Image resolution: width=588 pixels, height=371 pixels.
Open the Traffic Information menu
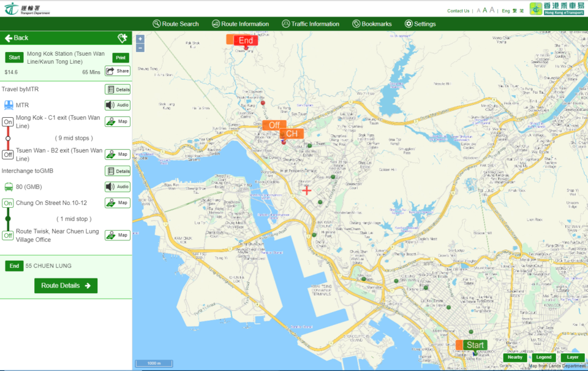click(x=311, y=24)
